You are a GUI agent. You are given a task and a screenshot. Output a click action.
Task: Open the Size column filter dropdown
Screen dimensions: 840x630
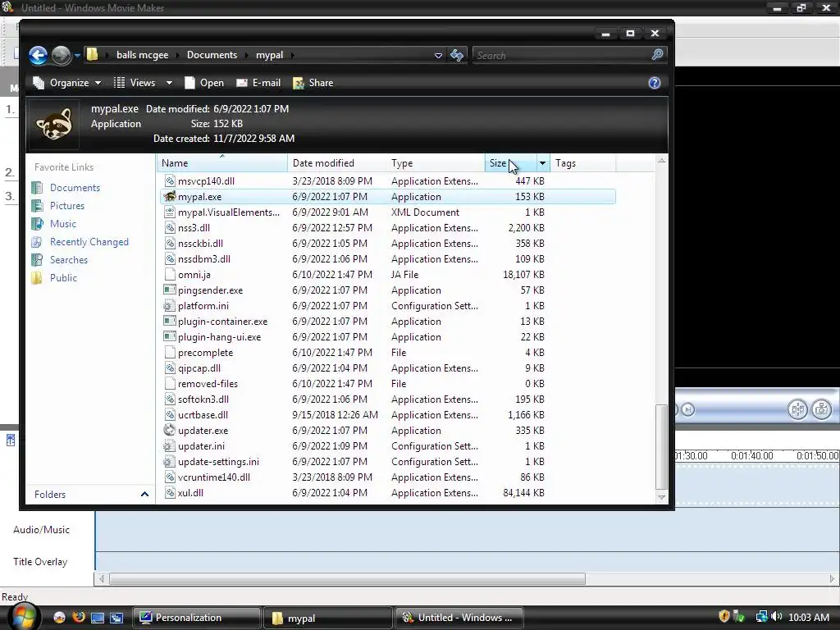(x=542, y=163)
